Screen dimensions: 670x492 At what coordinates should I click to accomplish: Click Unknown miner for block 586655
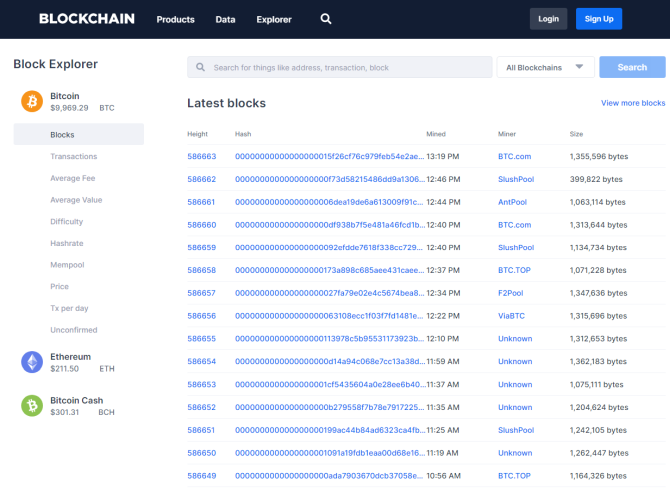pyautogui.click(x=515, y=339)
